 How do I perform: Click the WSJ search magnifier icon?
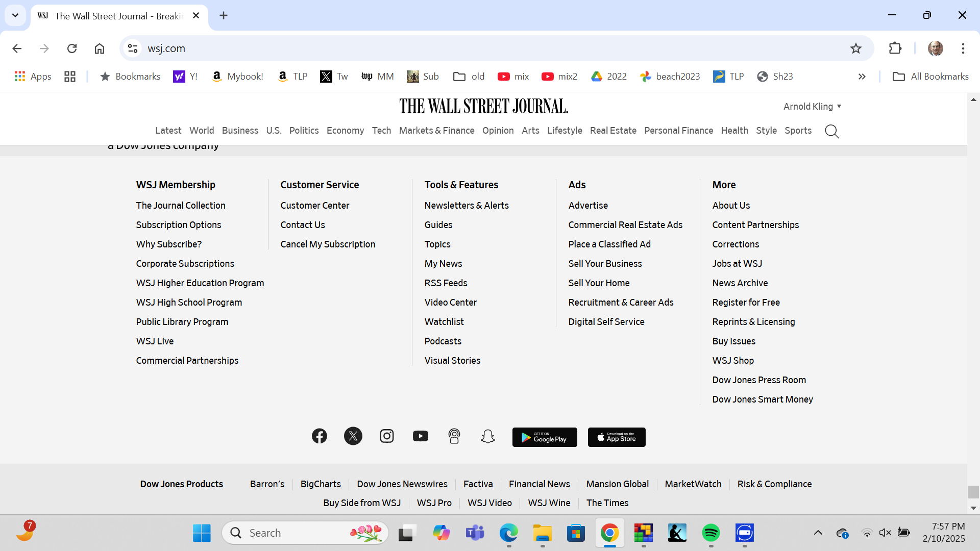(832, 131)
